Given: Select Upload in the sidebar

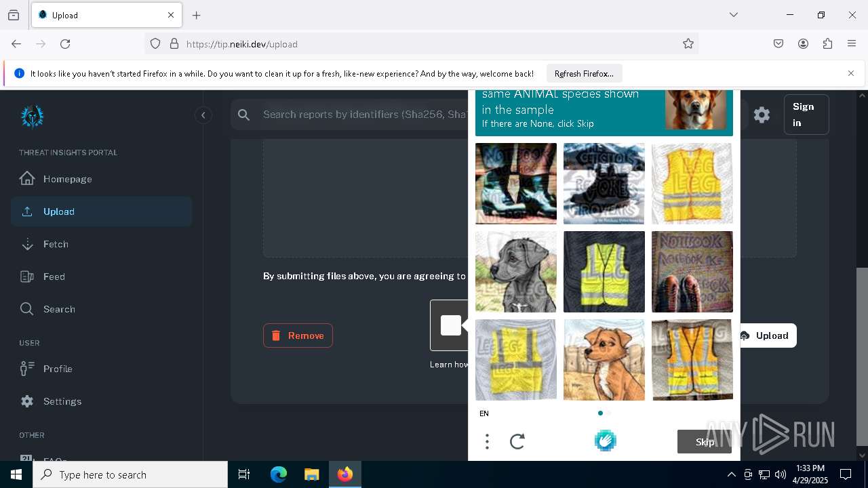Looking at the screenshot, I should click(101, 211).
